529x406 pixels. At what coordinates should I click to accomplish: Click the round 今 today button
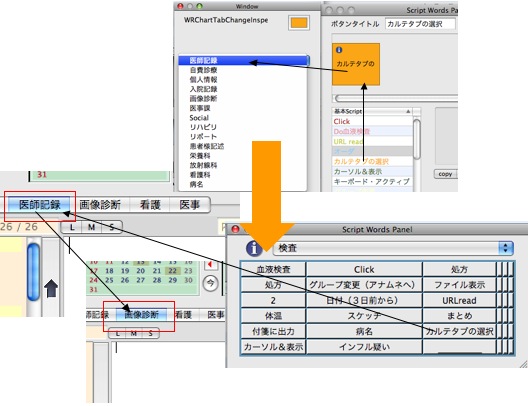click(x=211, y=283)
